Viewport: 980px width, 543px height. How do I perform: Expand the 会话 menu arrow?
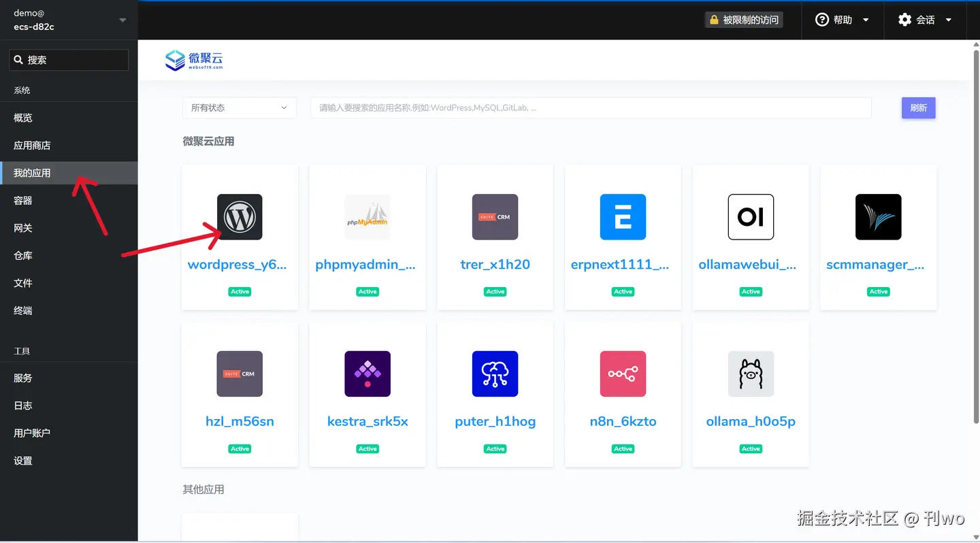[x=948, y=20]
